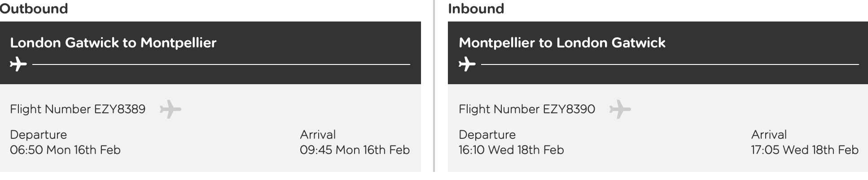Screen dimensions: 868x180
Task: Click outbound Departure label
Action: [x=38, y=134]
